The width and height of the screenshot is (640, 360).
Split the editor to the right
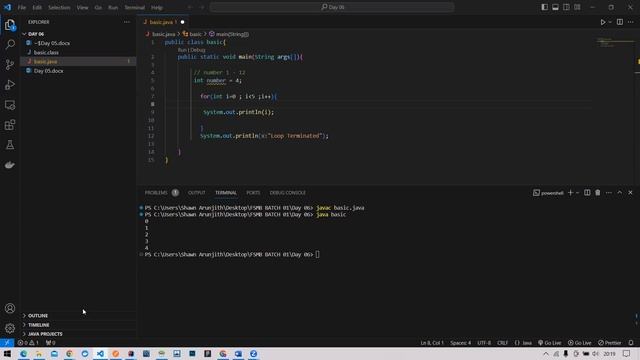(x=620, y=22)
